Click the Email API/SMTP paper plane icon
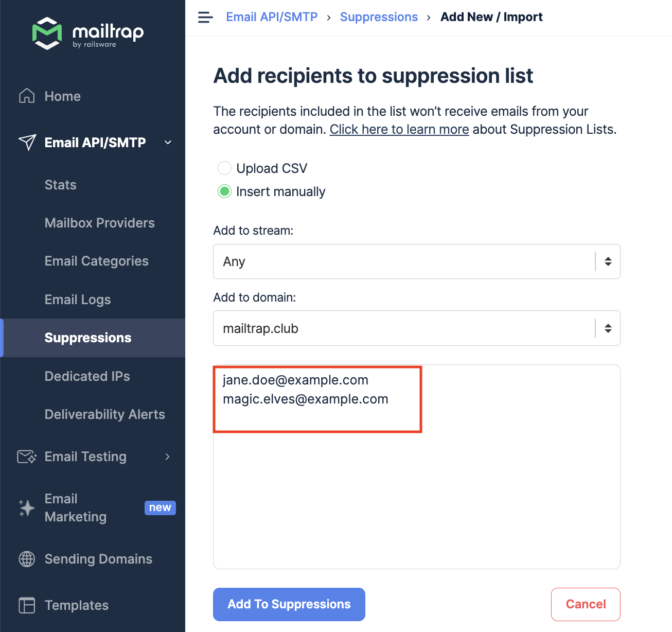This screenshot has width=672, height=632. click(27, 143)
